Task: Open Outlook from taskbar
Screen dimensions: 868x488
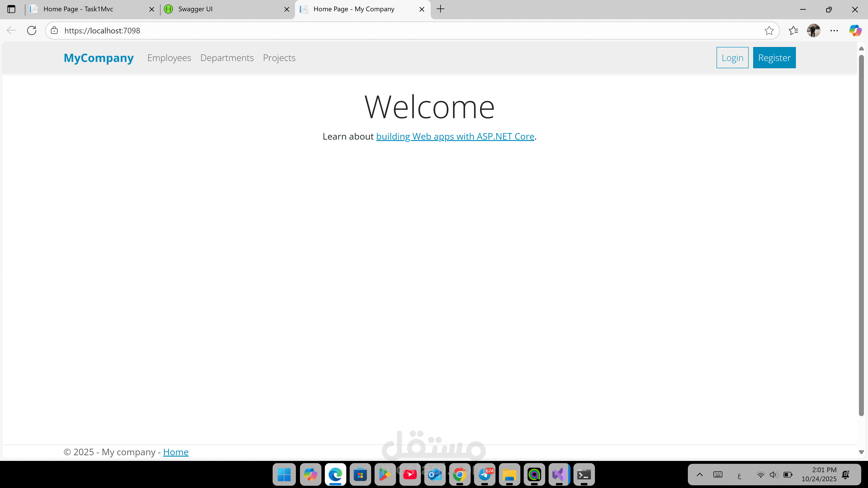Action: [435, 474]
